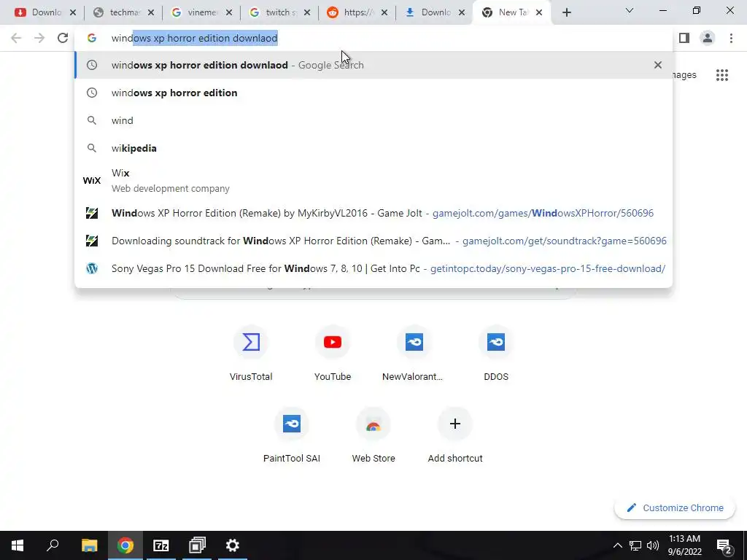The image size is (747, 560).
Task: Open a new tab with the plus button
Action: tap(566, 13)
